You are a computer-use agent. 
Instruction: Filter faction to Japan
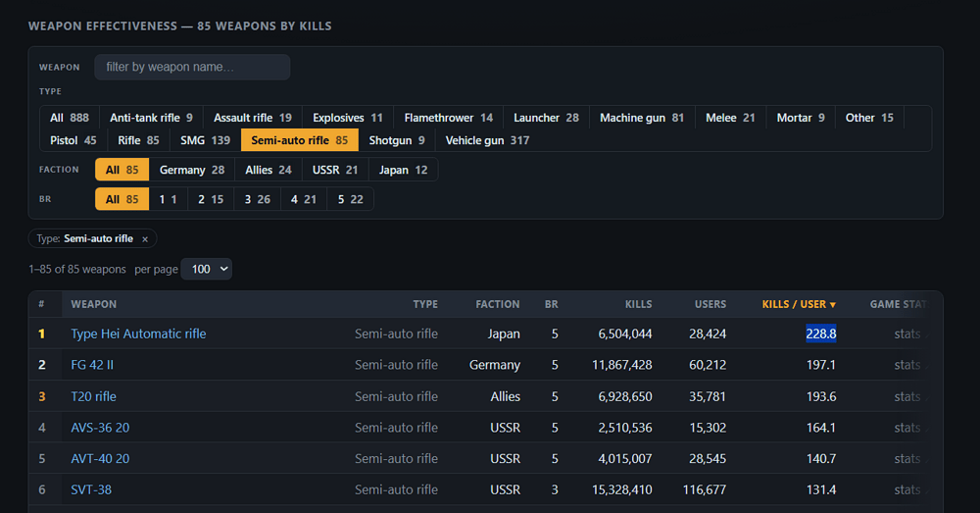click(403, 170)
